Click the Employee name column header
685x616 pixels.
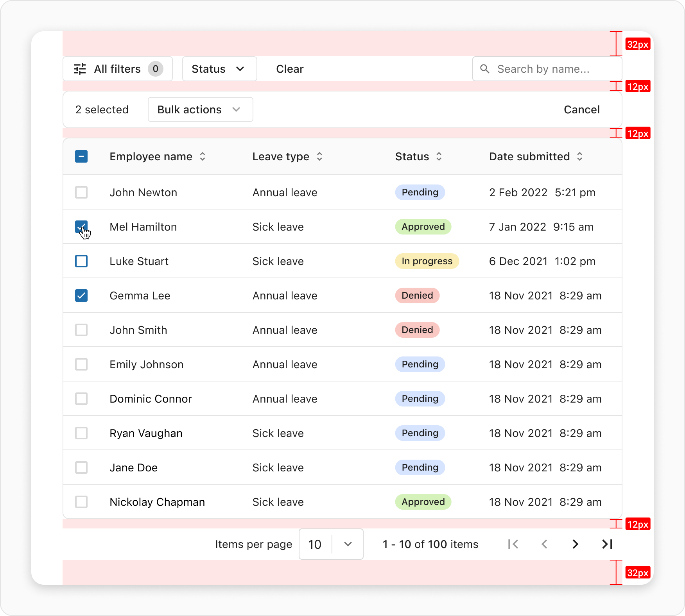(151, 156)
